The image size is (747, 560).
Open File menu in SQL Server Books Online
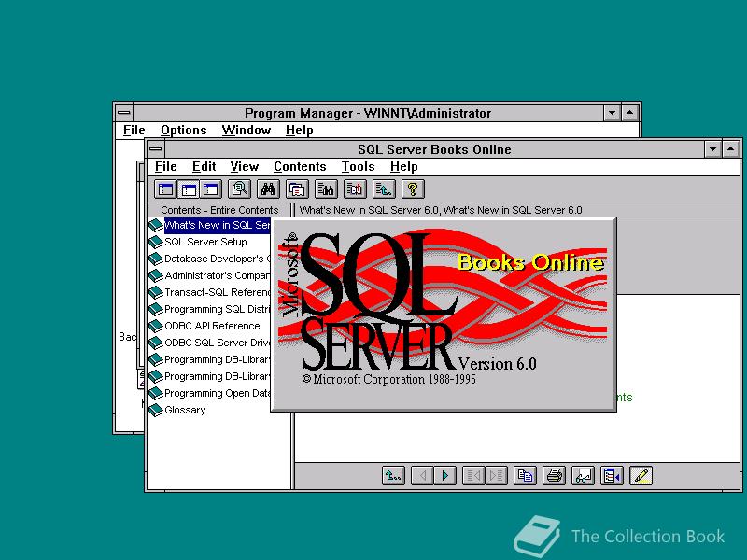(x=166, y=167)
